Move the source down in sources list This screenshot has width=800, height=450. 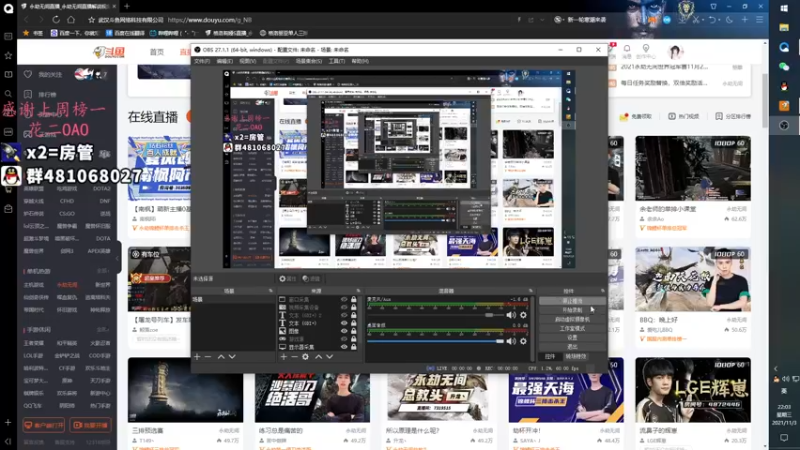coord(330,357)
